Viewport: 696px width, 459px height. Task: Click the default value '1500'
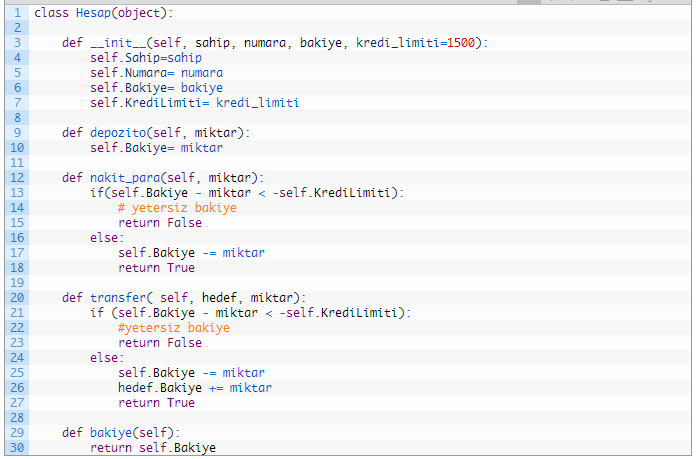point(461,43)
